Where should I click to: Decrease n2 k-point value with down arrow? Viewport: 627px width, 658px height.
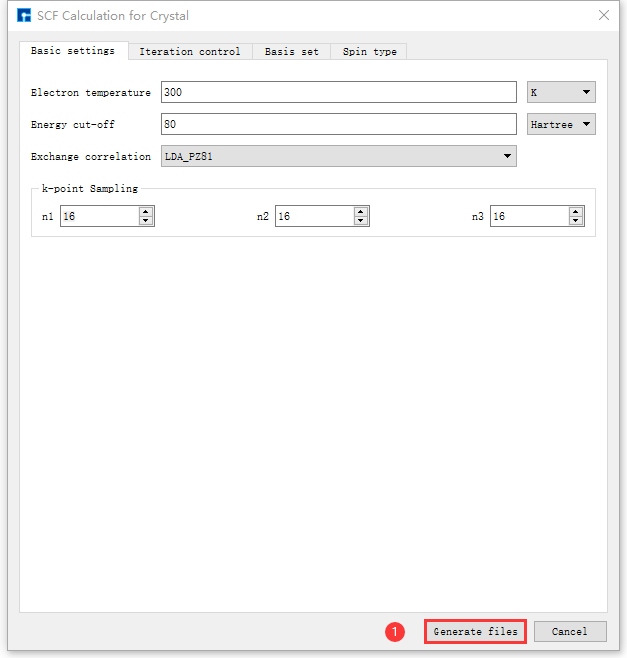361,221
